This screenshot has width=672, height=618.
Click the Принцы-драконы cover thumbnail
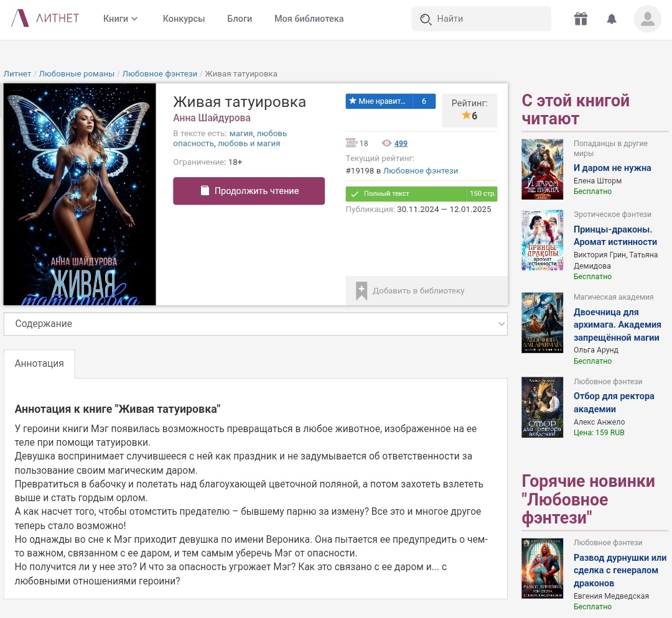point(542,240)
